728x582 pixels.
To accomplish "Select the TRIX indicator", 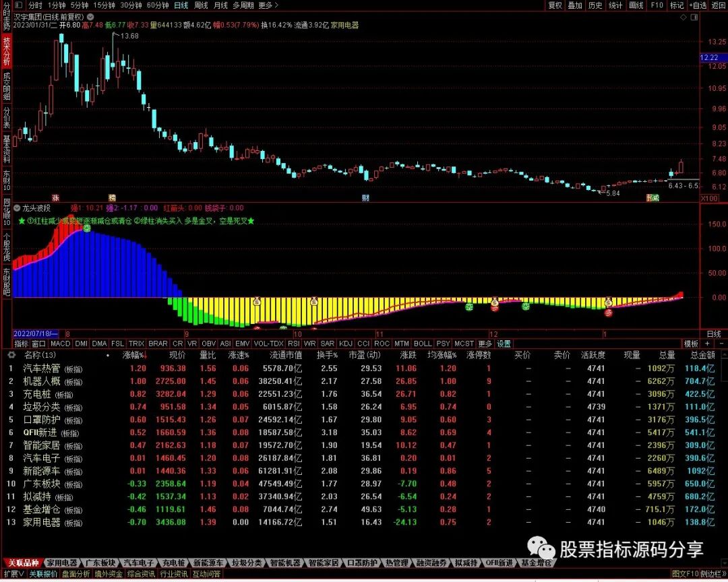I will click(x=136, y=344).
